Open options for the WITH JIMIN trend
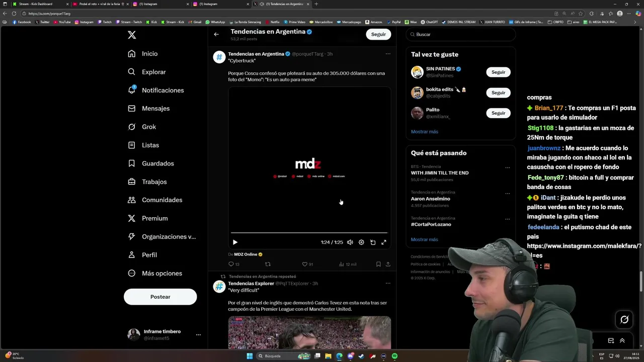This screenshot has width=644, height=362. pos(507,167)
